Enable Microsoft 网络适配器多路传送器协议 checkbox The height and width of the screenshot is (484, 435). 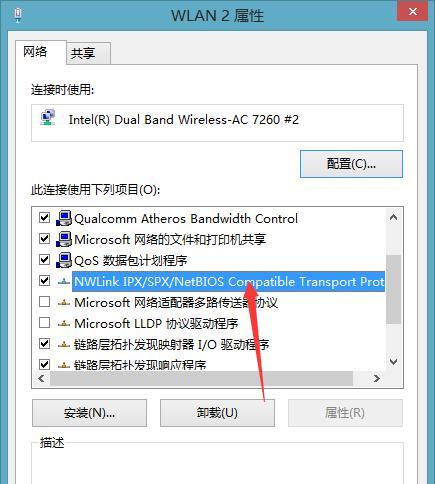(x=44, y=302)
